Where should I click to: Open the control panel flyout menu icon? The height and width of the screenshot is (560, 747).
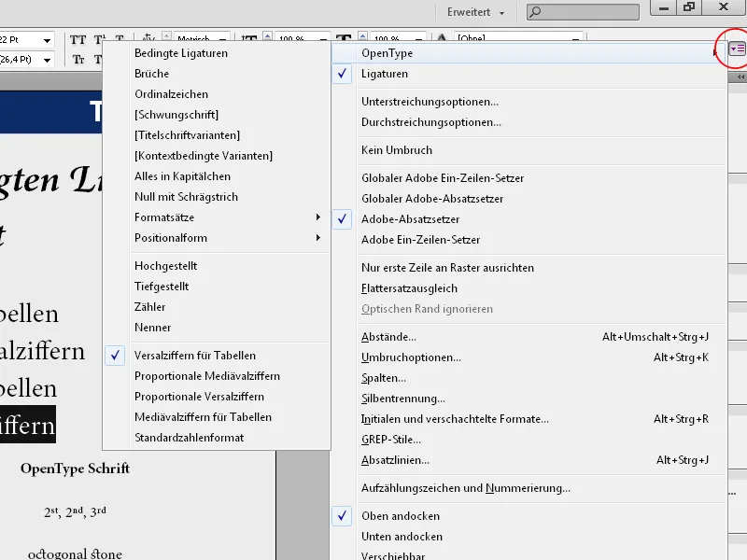pyautogui.click(x=737, y=49)
